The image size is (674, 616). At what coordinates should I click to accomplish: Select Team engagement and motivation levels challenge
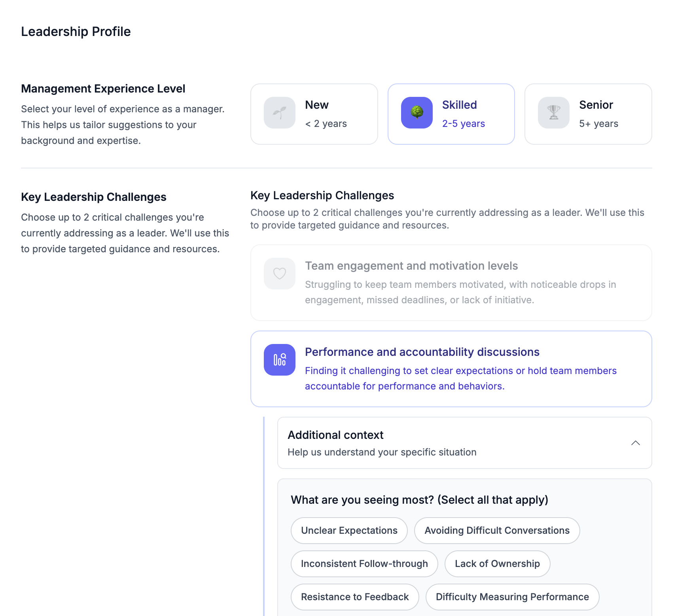click(x=451, y=282)
